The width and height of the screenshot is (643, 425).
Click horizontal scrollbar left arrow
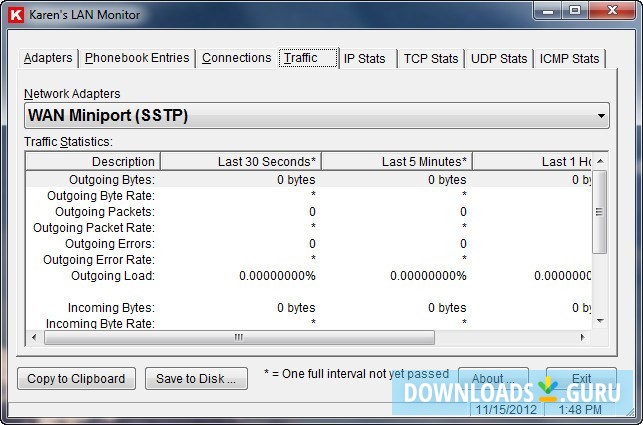point(34,338)
